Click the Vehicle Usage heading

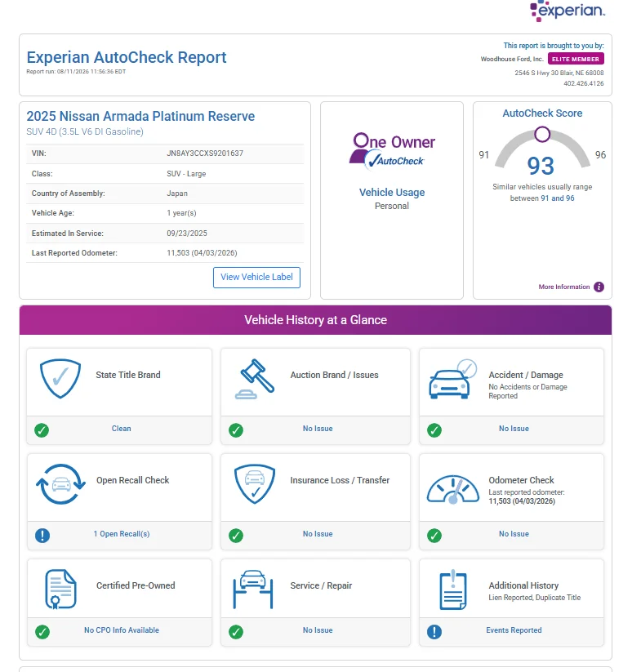tap(392, 193)
